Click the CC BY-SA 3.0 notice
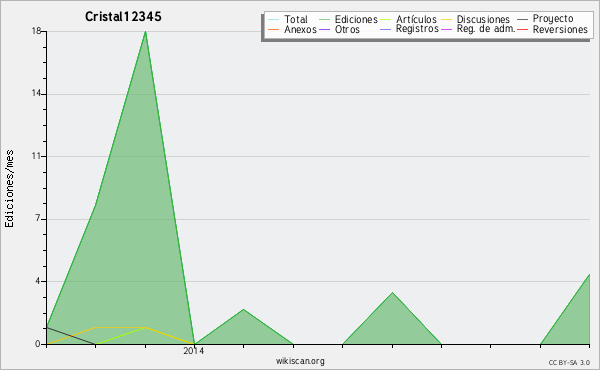Viewport: 600px width, 370px height. (569, 363)
